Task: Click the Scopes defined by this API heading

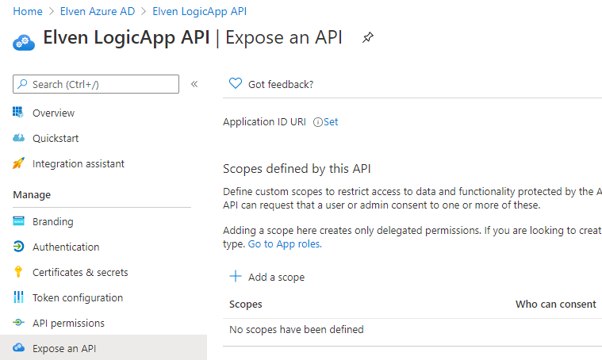Action: click(297, 169)
